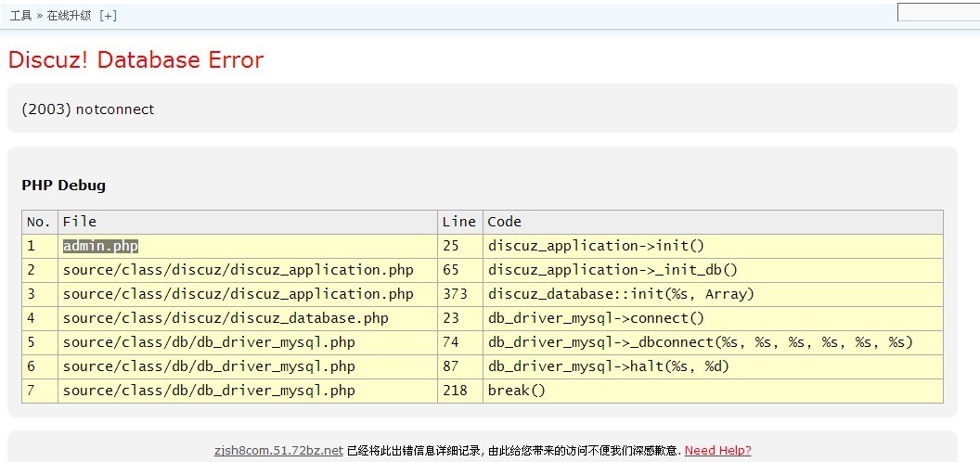Open the zjsh8com.51.72bz.net link
This screenshot has width=980, height=462.
click(278, 450)
